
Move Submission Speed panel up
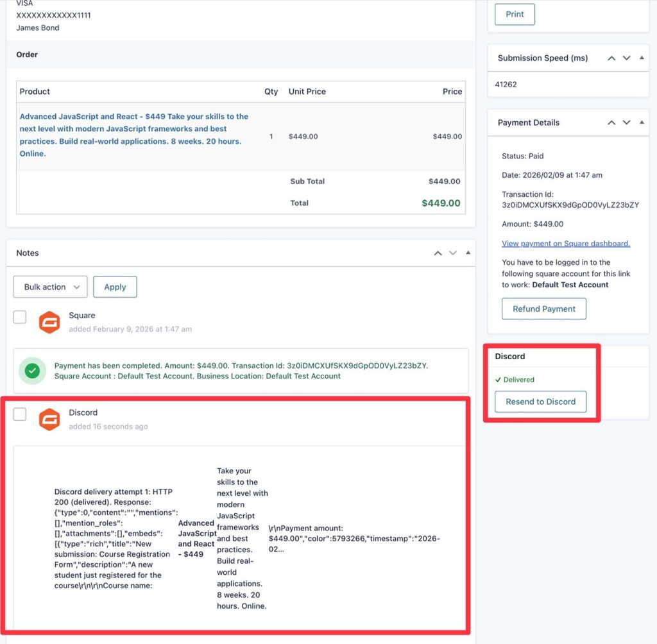pos(611,58)
